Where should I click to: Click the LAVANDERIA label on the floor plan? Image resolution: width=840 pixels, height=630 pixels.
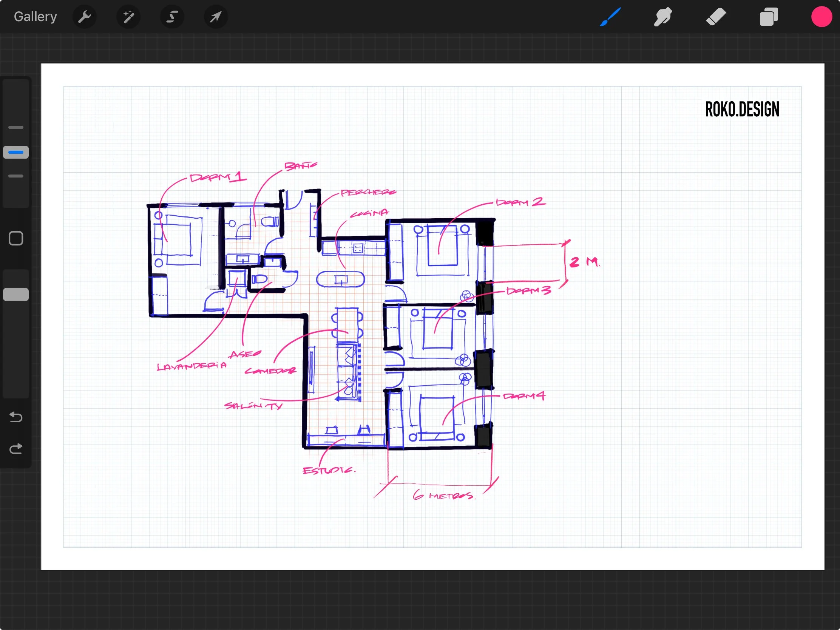191,366
